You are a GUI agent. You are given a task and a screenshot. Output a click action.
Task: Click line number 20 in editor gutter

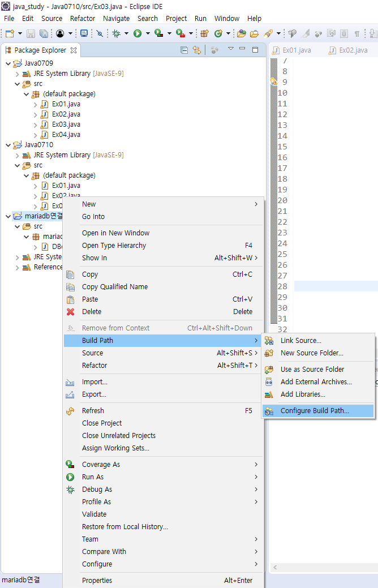coord(282,200)
